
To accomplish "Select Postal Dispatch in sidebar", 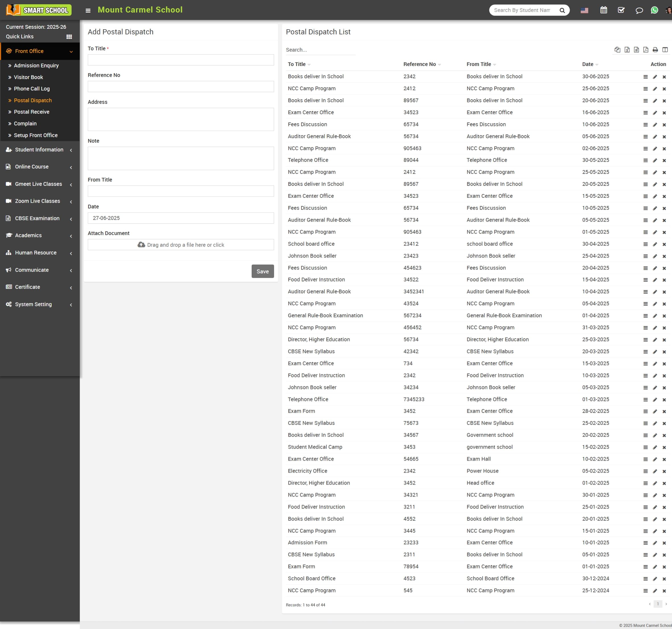I will point(33,100).
